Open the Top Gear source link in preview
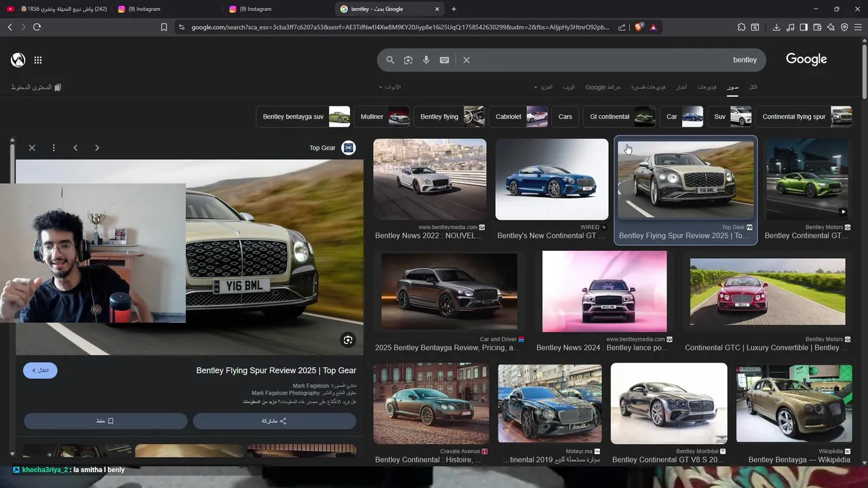 (x=332, y=148)
